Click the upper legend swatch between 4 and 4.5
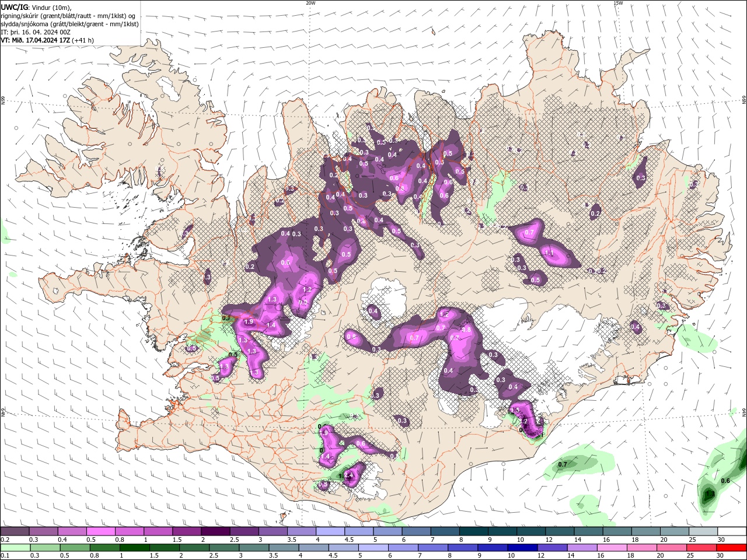 (x=330, y=531)
